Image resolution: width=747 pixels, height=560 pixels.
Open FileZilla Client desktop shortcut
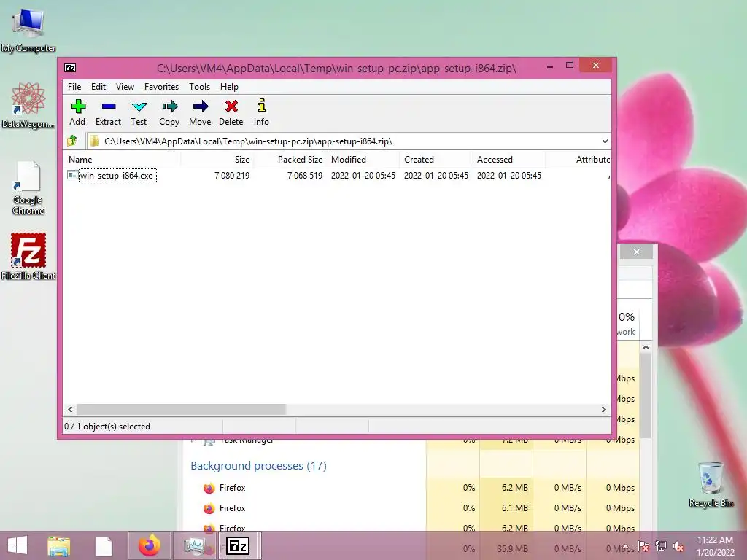[28, 256]
